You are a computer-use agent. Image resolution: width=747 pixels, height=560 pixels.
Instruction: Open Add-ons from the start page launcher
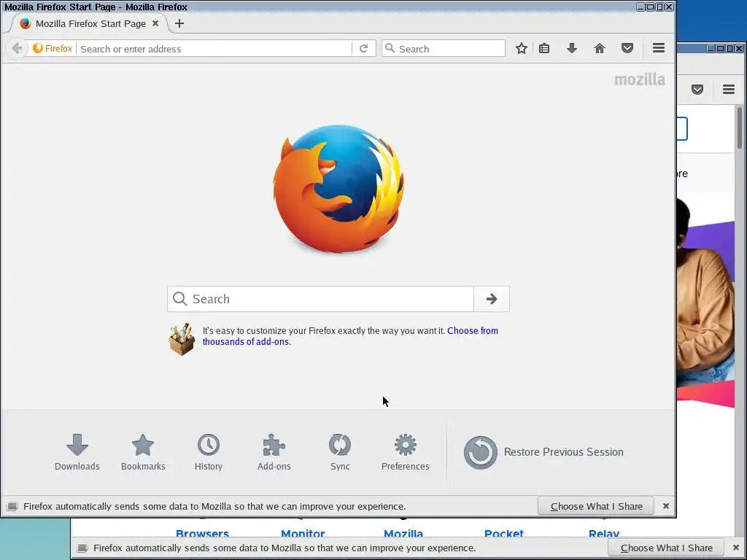[274, 452]
